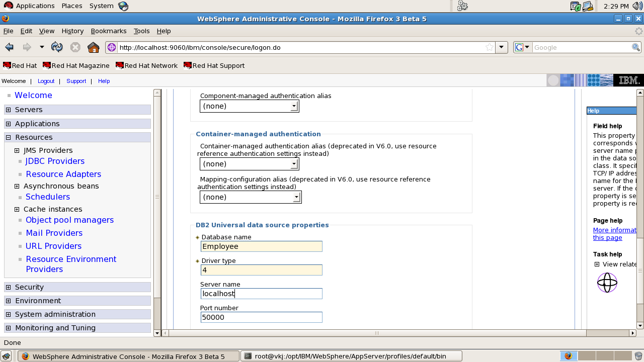This screenshot has height=362, width=644.
Task: Open the History menu
Action: pos(72,31)
